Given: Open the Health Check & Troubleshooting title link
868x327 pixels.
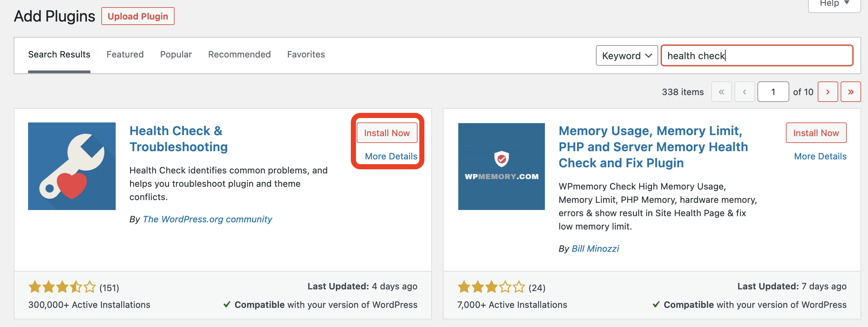Looking at the screenshot, I should click(178, 139).
